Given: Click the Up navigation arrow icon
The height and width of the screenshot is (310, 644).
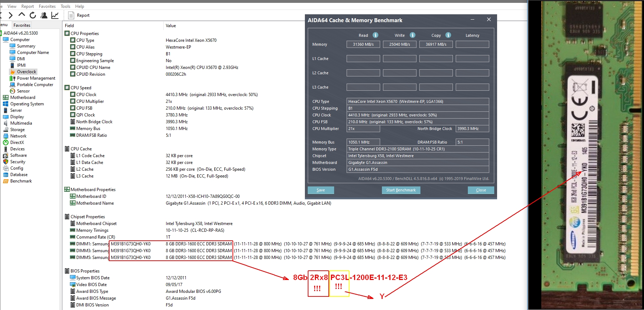Looking at the screenshot, I should (x=22, y=15).
